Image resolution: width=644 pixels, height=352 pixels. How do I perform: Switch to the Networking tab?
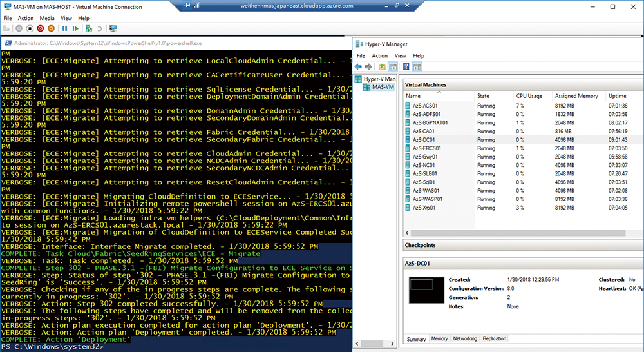[x=465, y=338]
